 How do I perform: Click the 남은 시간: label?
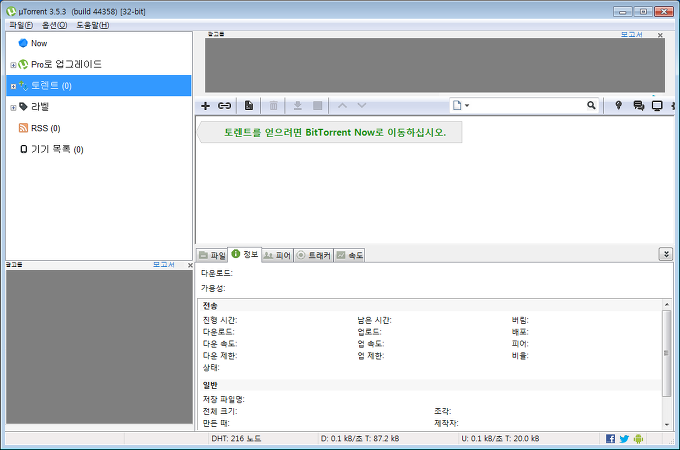pyautogui.click(x=374, y=320)
